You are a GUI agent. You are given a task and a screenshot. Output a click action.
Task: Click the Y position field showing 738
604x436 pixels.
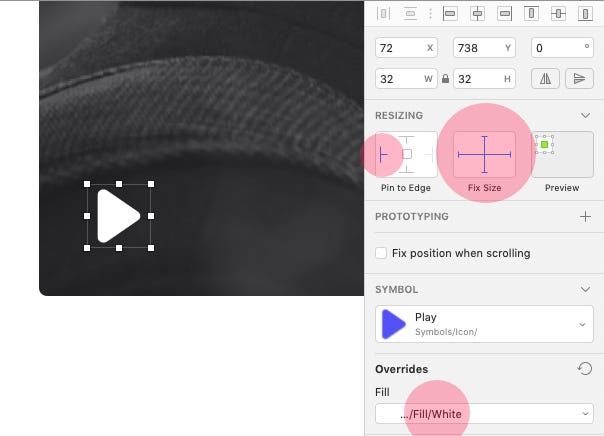[484, 48]
